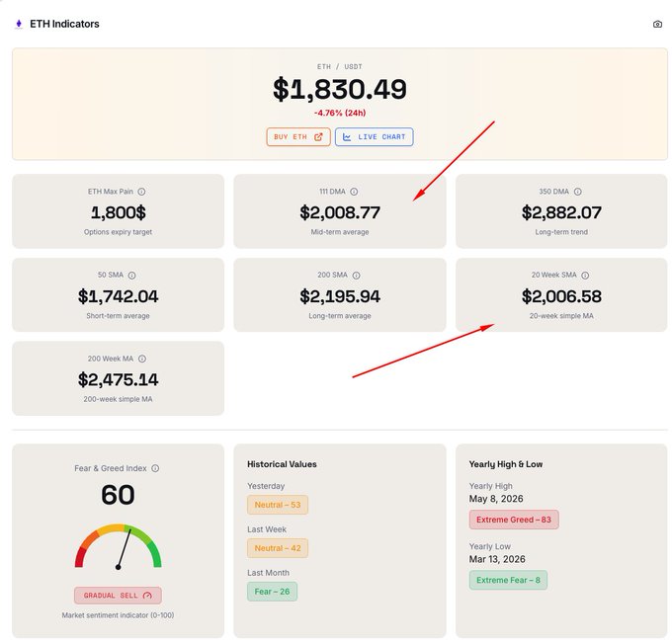Click the external link icon in BUY ETH
The width and height of the screenshot is (672, 644).
click(318, 137)
